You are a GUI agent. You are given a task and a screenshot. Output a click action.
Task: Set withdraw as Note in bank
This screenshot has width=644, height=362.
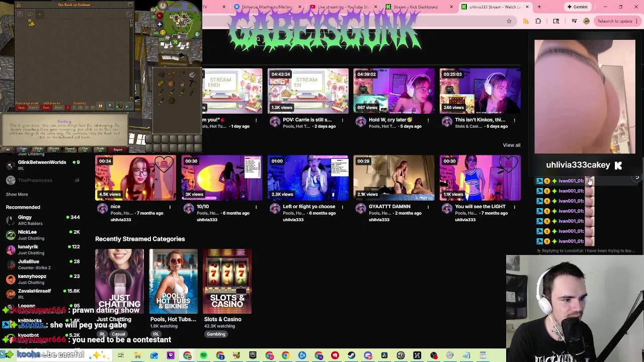click(x=58, y=108)
